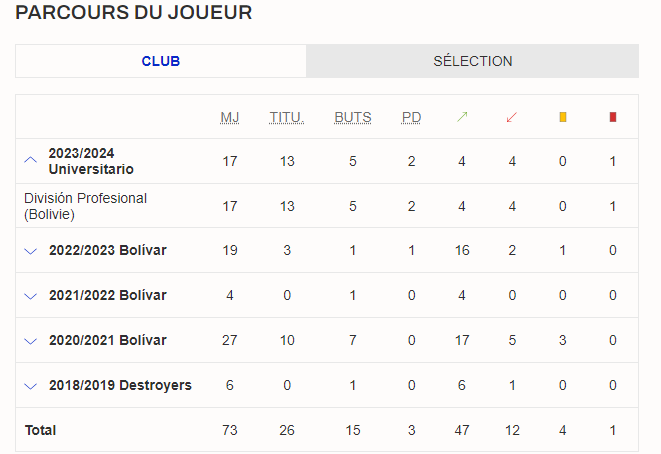Expand the 2022/2023 Bolívar season

tap(31, 251)
